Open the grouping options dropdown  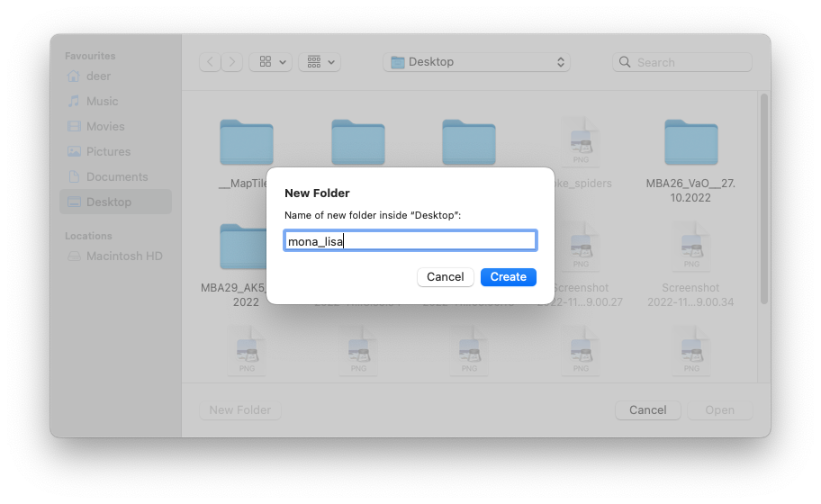[x=320, y=62]
